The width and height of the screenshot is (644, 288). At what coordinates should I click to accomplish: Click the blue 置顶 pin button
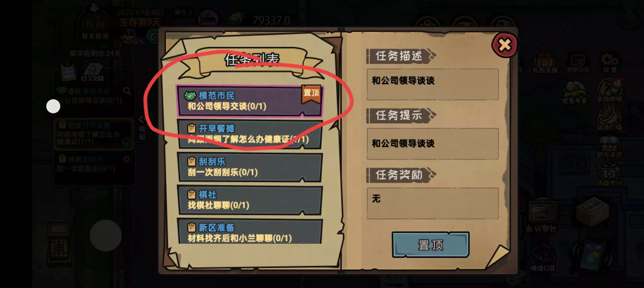point(430,245)
